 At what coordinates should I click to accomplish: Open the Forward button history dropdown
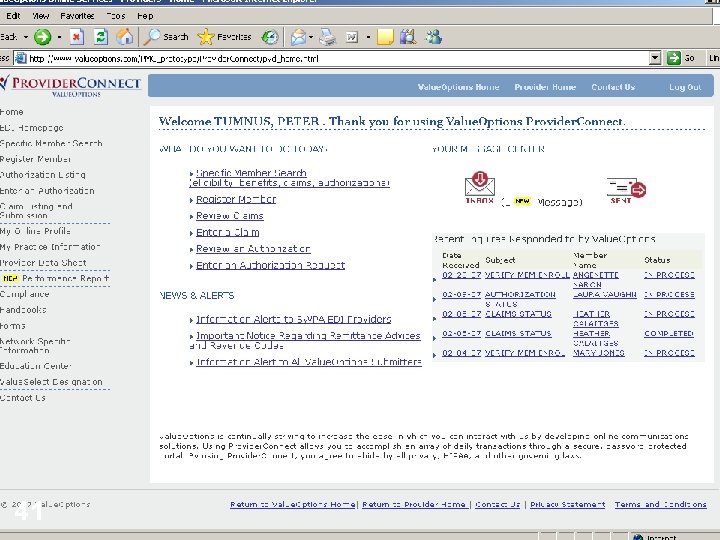(x=59, y=37)
